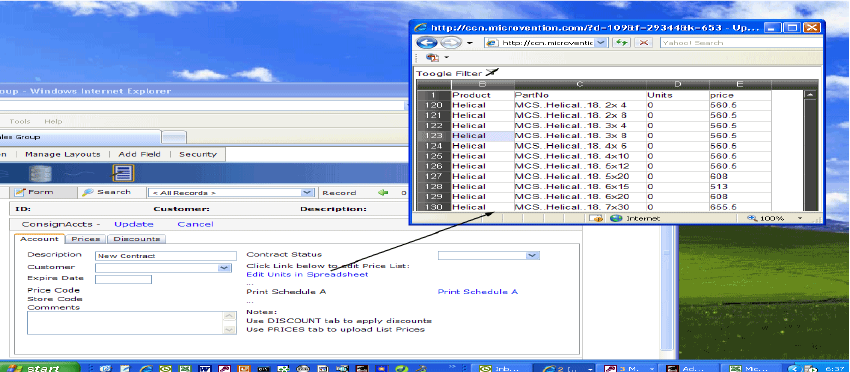This screenshot has height=372, width=850.
Task: Open the All Records dropdown
Action: 307,193
